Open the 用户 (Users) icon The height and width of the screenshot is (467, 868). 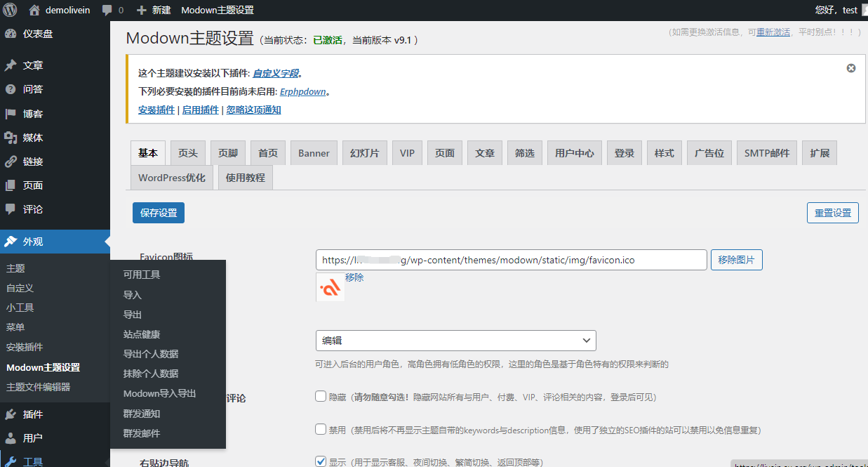coord(11,439)
